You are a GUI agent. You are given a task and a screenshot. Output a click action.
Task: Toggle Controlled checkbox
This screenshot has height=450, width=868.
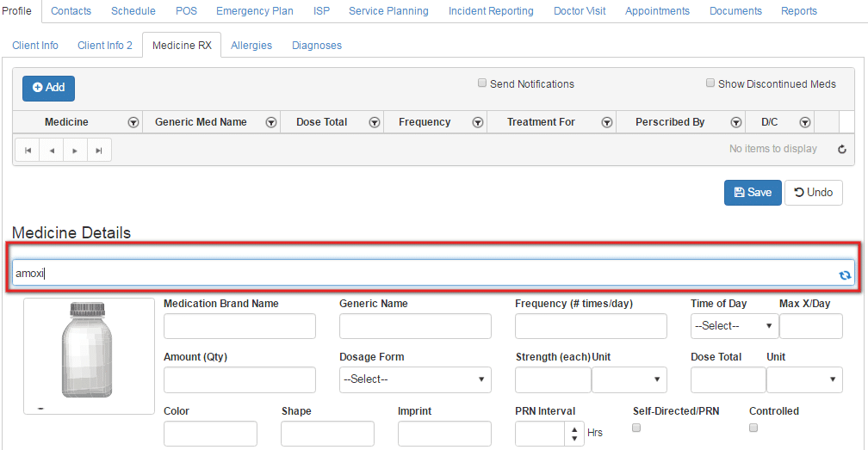(x=753, y=428)
